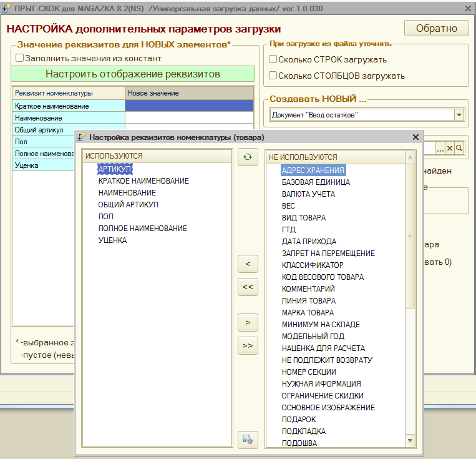Select ПОЛ in the used list
Screen dimensions: 476x459
105,217
